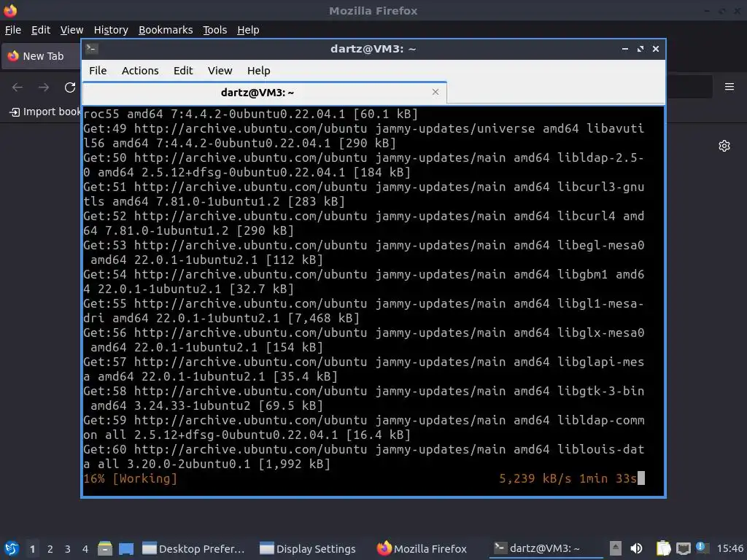Click the 16% [Working] progress text
This screenshot has height=560, width=747.
coord(130,478)
